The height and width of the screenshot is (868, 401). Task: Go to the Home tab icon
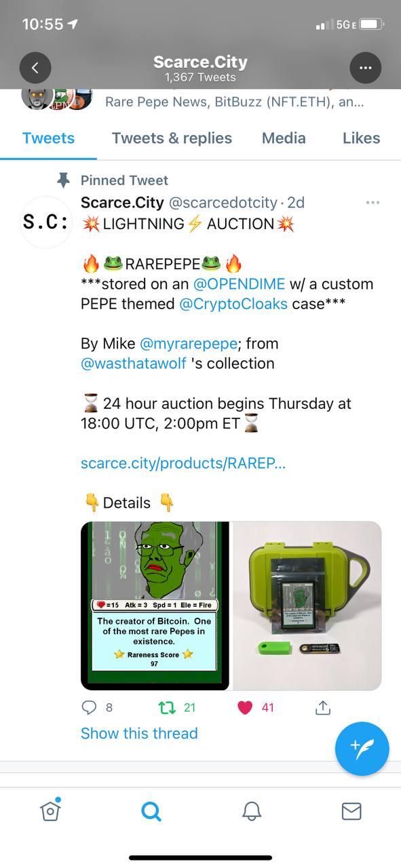coord(50,810)
